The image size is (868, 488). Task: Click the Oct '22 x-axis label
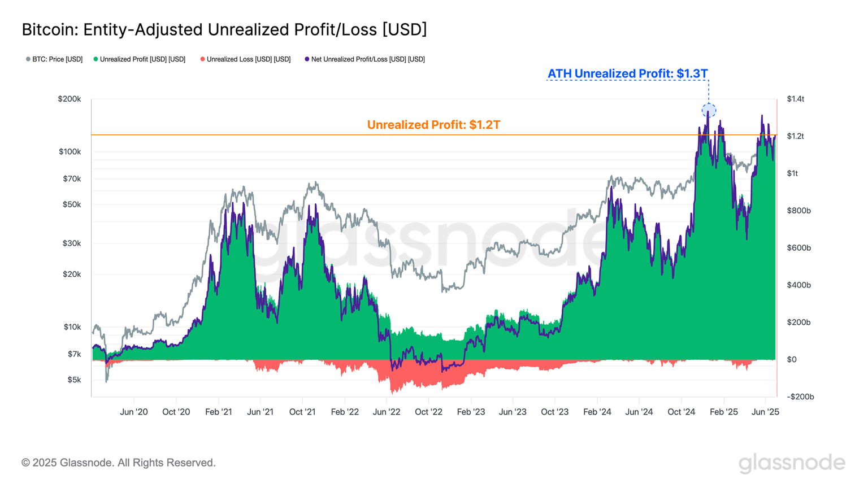428,412
